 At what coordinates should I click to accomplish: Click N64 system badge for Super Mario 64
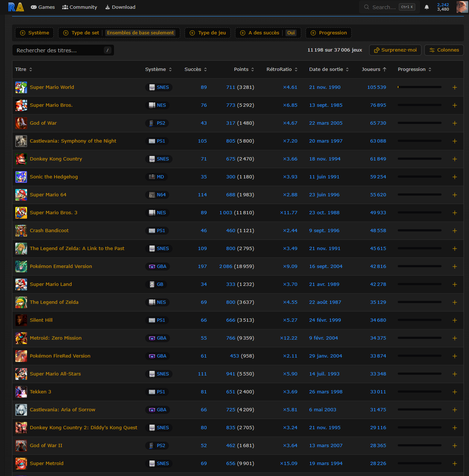pos(157,195)
